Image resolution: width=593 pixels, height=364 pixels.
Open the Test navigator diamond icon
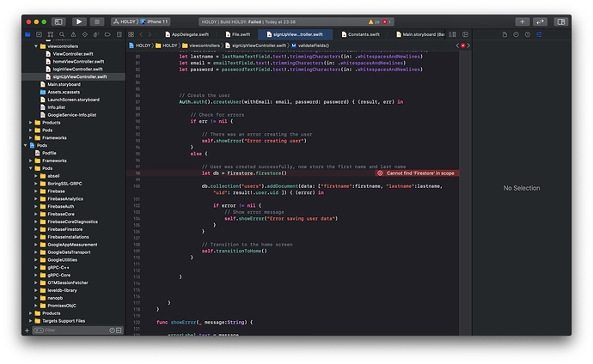point(85,34)
